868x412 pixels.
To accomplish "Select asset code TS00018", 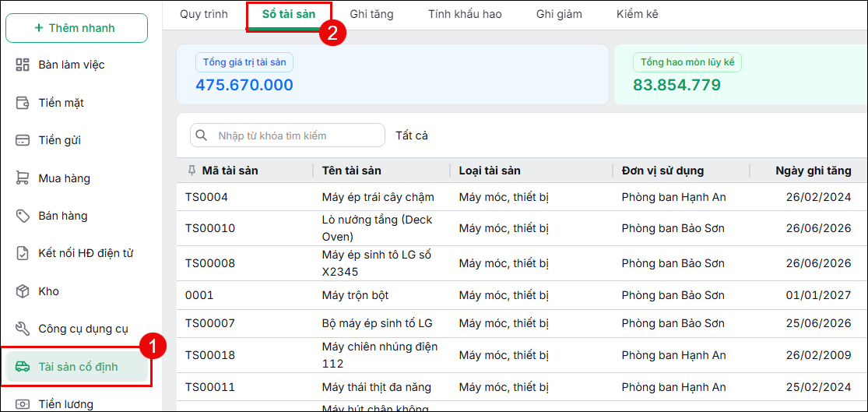I will (x=210, y=355).
